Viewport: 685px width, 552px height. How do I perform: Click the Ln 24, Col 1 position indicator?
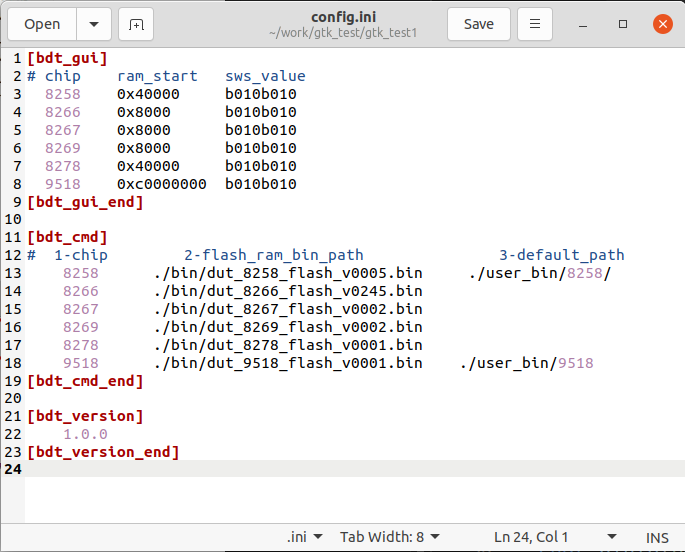coord(531,537)
